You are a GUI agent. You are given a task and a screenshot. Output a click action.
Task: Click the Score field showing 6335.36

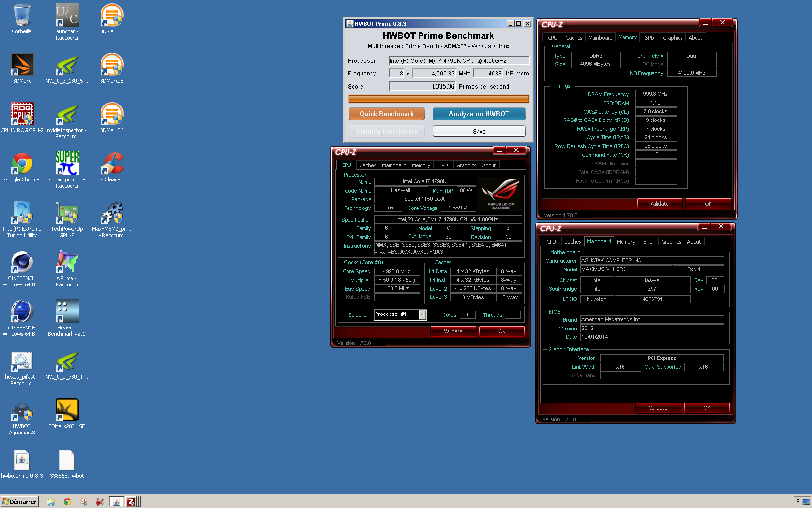click(422, 87)
